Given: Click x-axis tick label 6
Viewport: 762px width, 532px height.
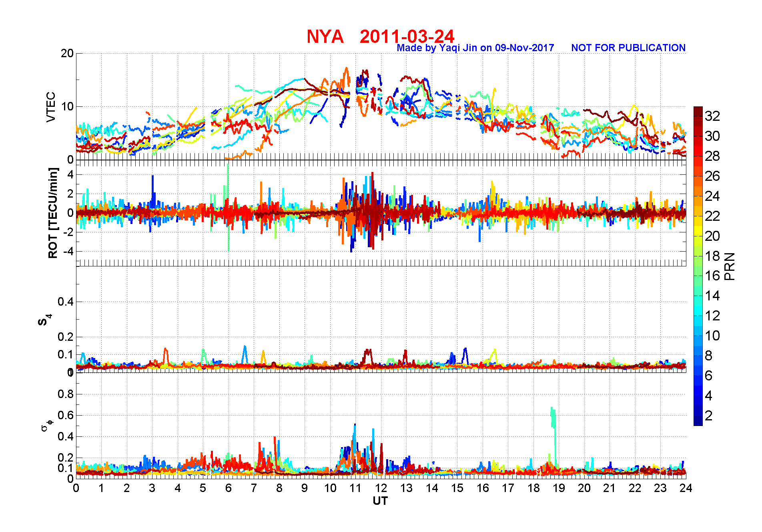Looking at the screenshot, I should click(229, 488).
